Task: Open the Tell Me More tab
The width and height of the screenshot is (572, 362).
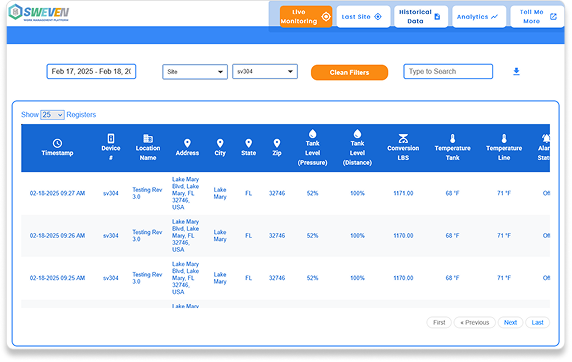Action: click(x=537, y=17)
